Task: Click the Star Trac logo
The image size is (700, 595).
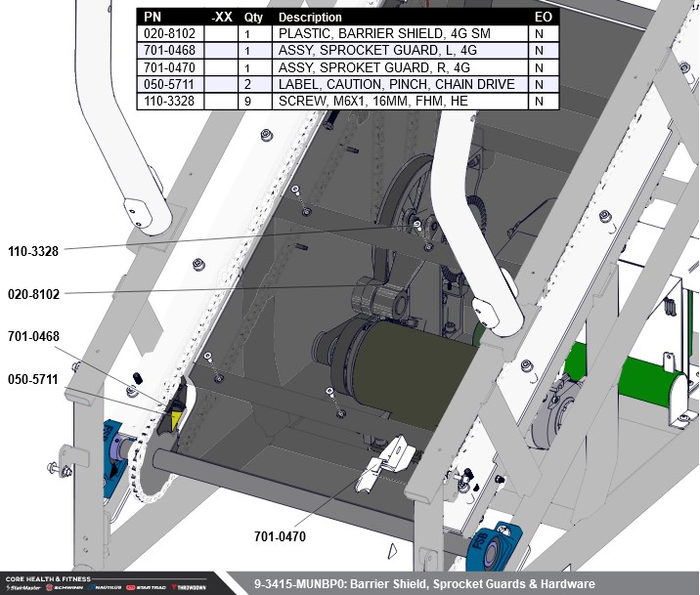Action: tap(145, 588)
